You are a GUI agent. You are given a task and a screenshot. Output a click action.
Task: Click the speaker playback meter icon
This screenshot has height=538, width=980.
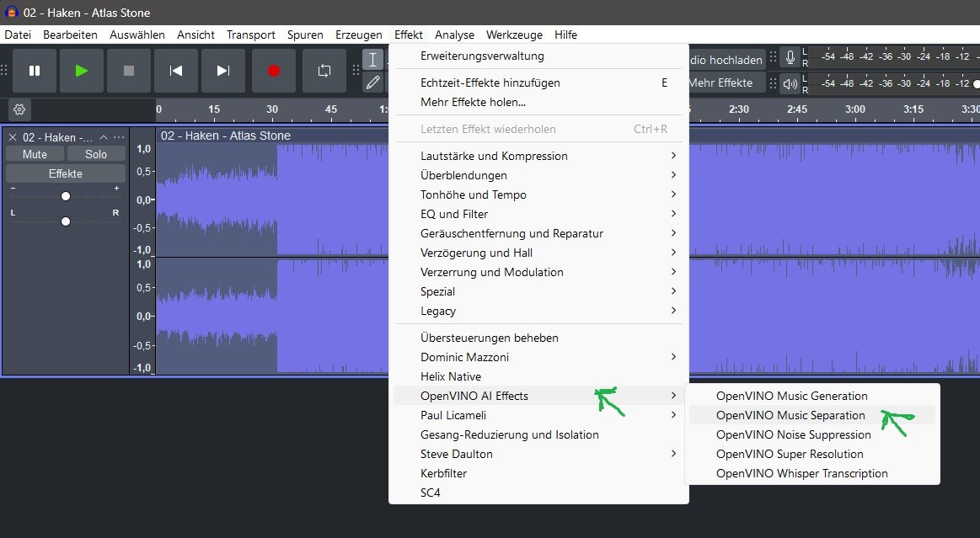[790, 83]
